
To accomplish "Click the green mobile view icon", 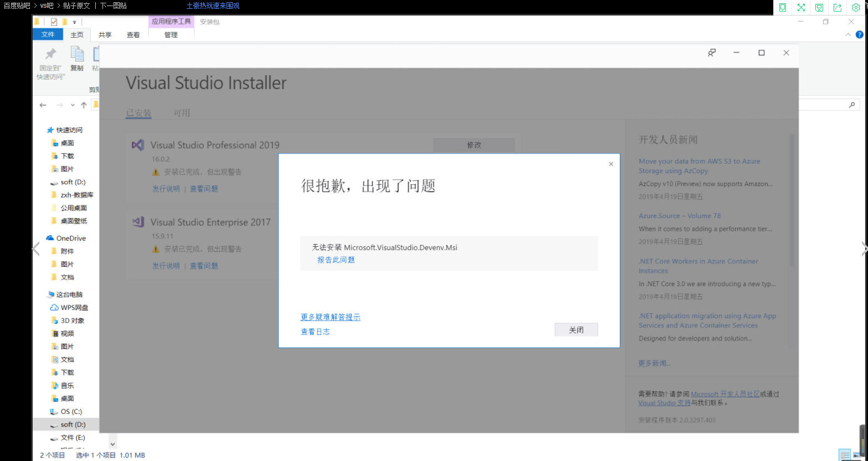I will (783, 7).
